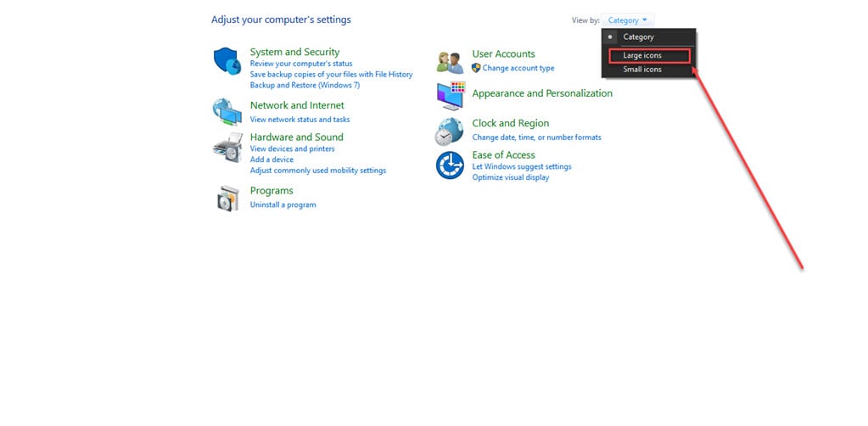
Task: Open Network and Internet heading
Action: pos(297,105)
